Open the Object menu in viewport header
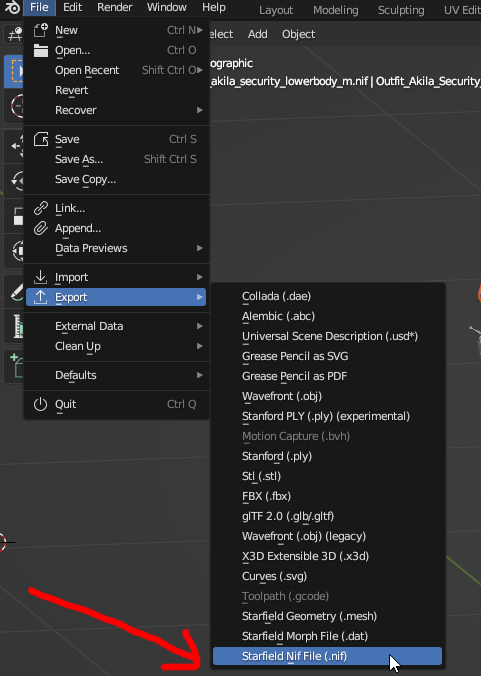The height and width of the screenshot is (676, 481). click(x=298, y=34)
